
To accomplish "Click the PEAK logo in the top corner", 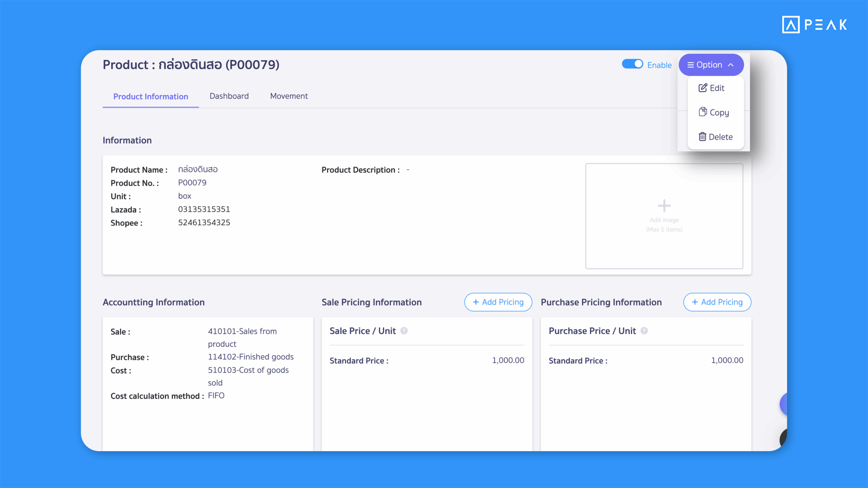I will click(814, 24).
